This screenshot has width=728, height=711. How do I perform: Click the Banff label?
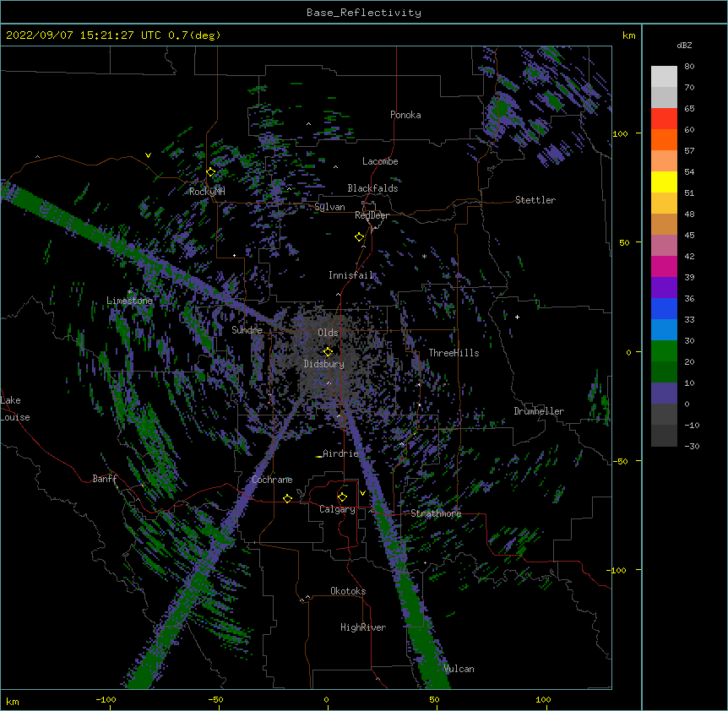pos(105,479)
